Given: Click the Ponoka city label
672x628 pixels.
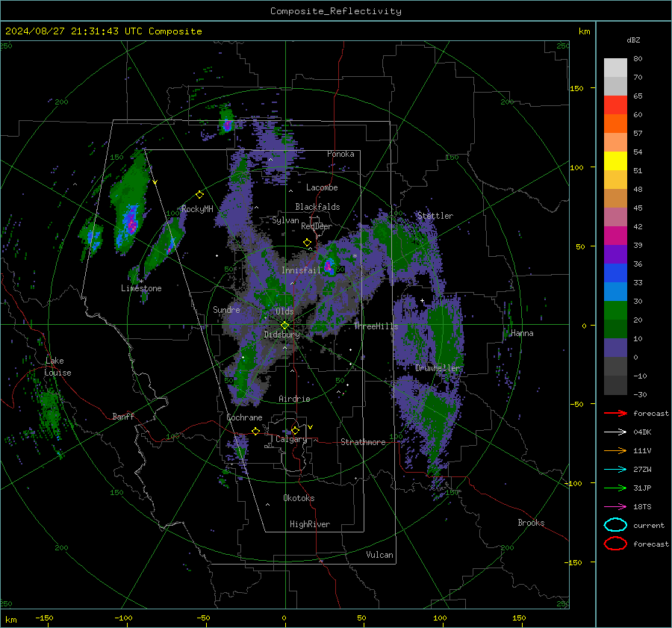Looking at the screenshot, I should click(340, 154).
